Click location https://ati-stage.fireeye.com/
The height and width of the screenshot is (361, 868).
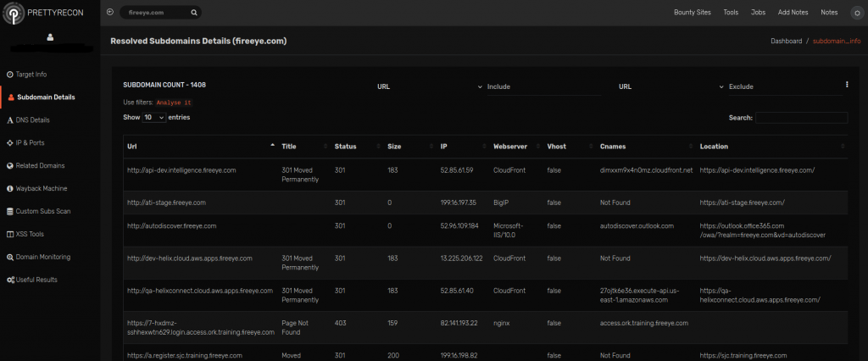[x=743, y=203]
